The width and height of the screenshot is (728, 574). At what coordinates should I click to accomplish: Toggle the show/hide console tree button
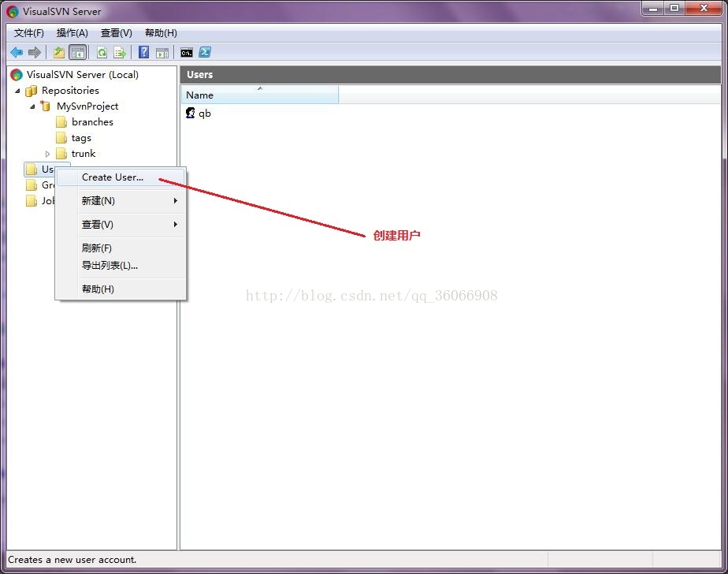pos(77,53)
